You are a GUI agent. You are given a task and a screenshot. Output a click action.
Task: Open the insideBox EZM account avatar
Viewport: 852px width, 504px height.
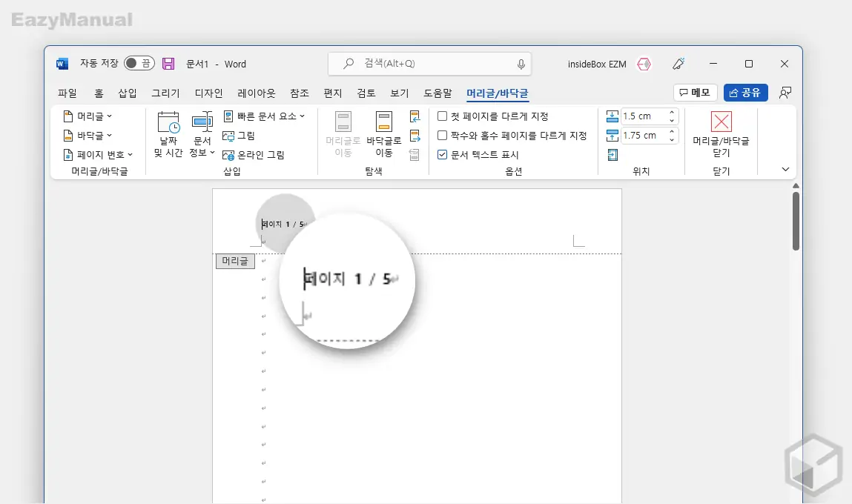pos(644,64)
